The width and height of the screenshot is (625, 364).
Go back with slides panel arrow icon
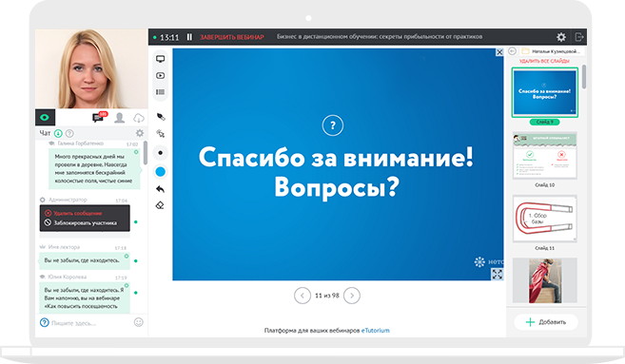tap(512, 51)
